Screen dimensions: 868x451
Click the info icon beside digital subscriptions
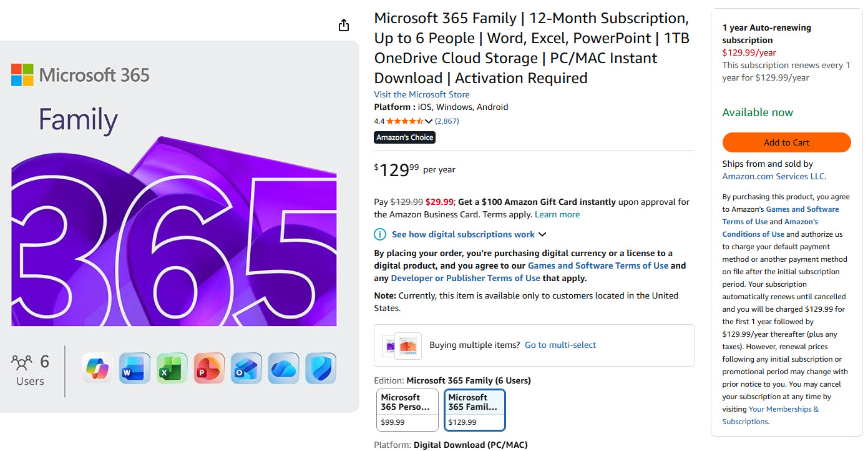(x=379, y=234)
